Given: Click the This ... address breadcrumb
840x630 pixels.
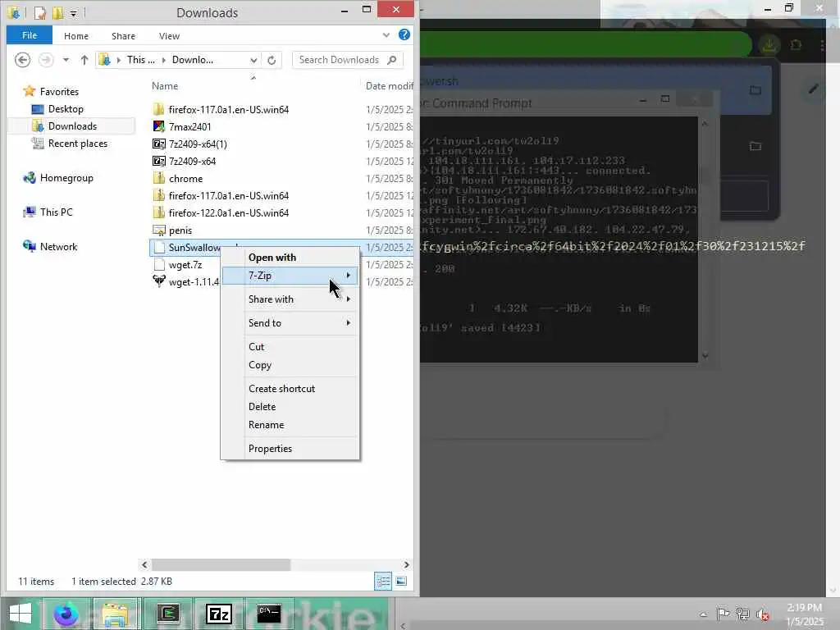Looking at the screenshot, I should 140,59.
